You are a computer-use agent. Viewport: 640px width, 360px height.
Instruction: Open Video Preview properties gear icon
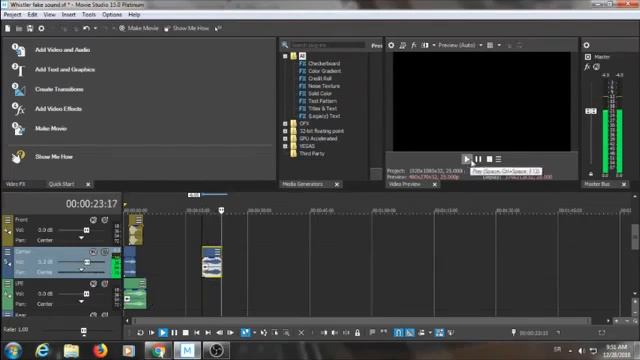coord(391,45)
